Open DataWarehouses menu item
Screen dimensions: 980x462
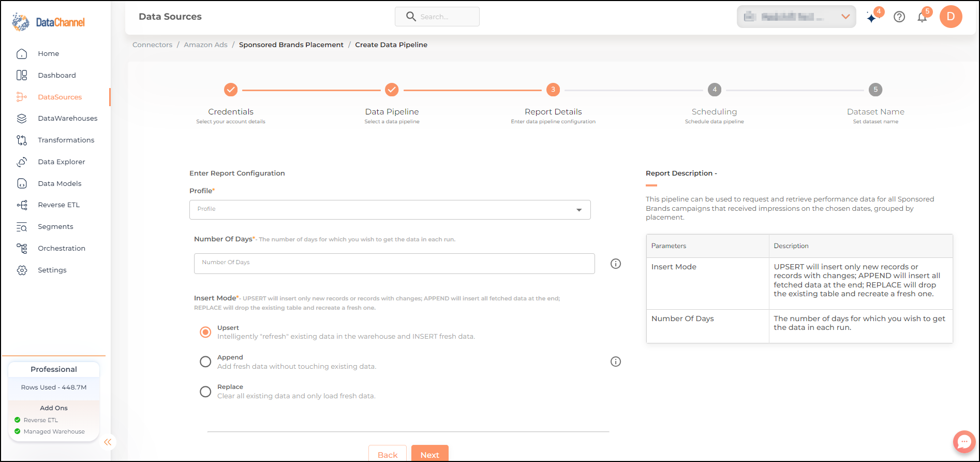[x=68, y=119]
